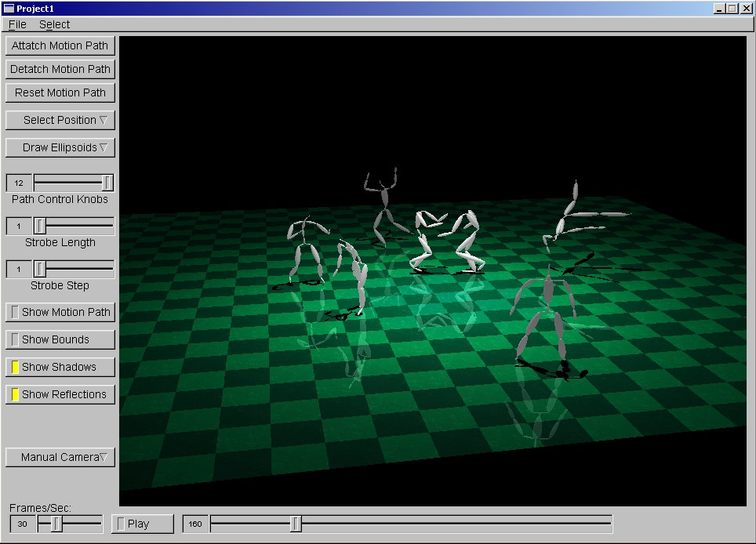Enable the Show Motion Path toggle
Screen dimensions: 756x544
coord(60,311)
